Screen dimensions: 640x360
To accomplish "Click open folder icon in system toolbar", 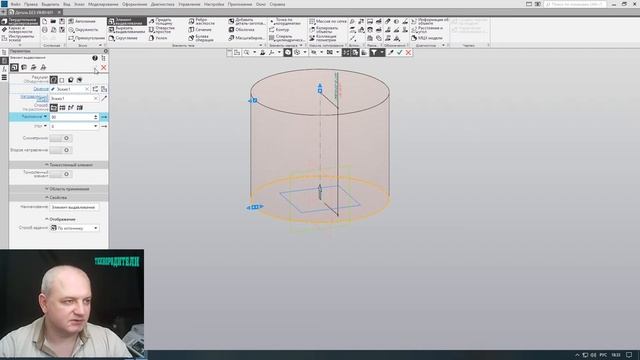I will coord(53,21).
